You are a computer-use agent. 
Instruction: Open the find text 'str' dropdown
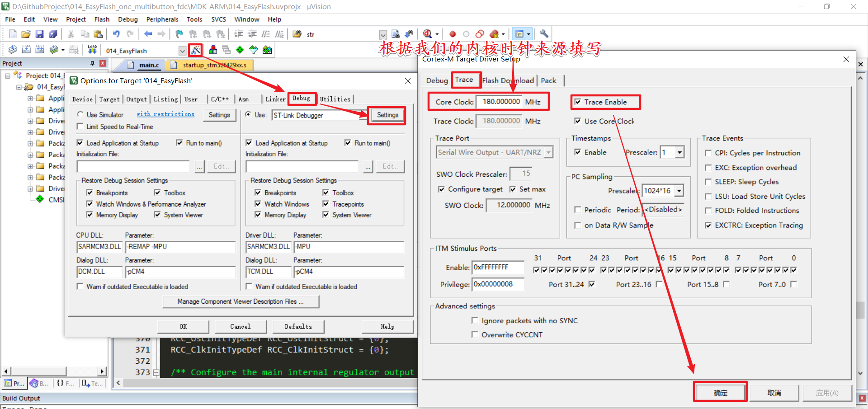383,34
